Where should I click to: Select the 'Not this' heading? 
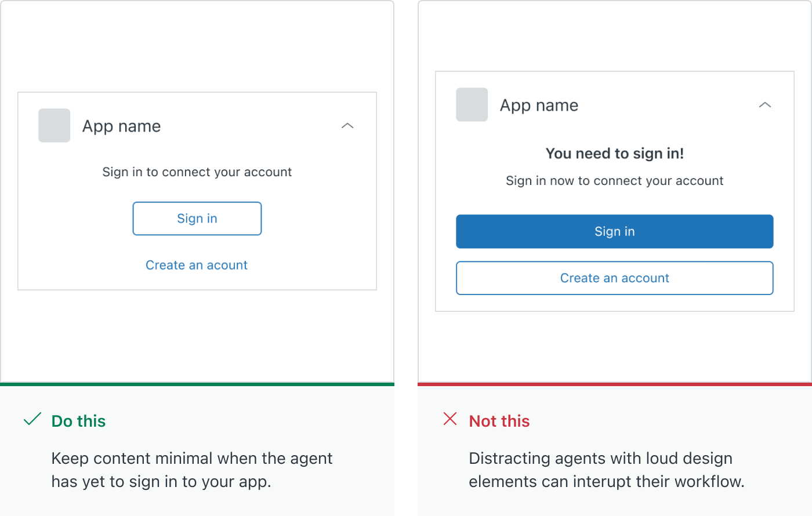point(499,421)
